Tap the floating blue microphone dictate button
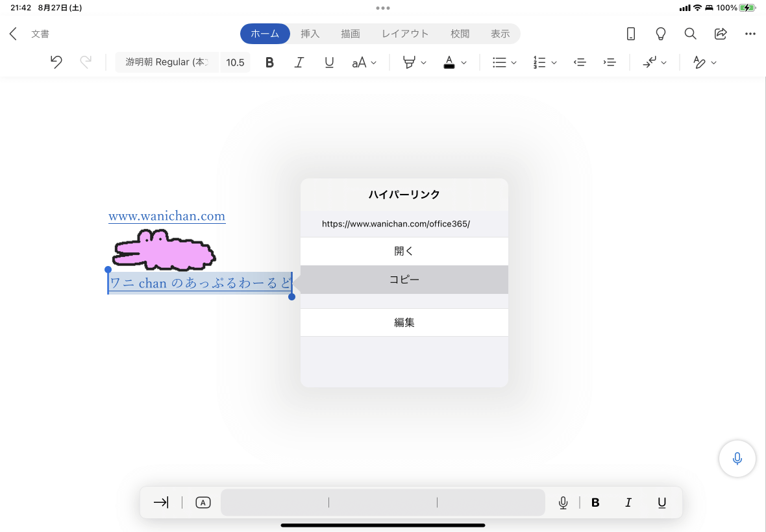 click(737, 459)
